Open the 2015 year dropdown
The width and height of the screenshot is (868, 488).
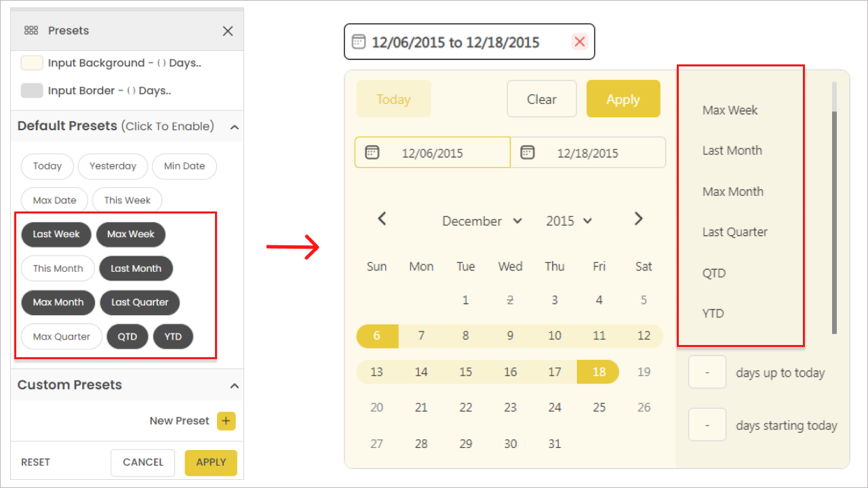click(569, 221)
